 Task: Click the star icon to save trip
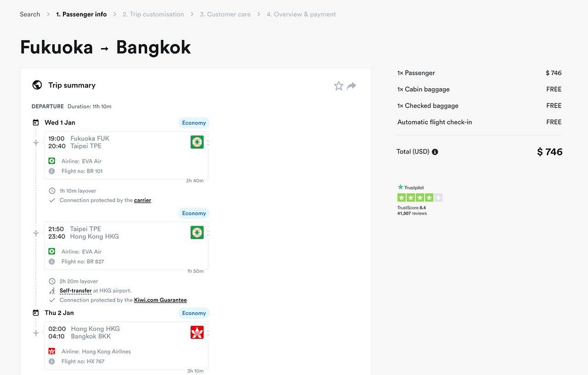click(339, 86)
